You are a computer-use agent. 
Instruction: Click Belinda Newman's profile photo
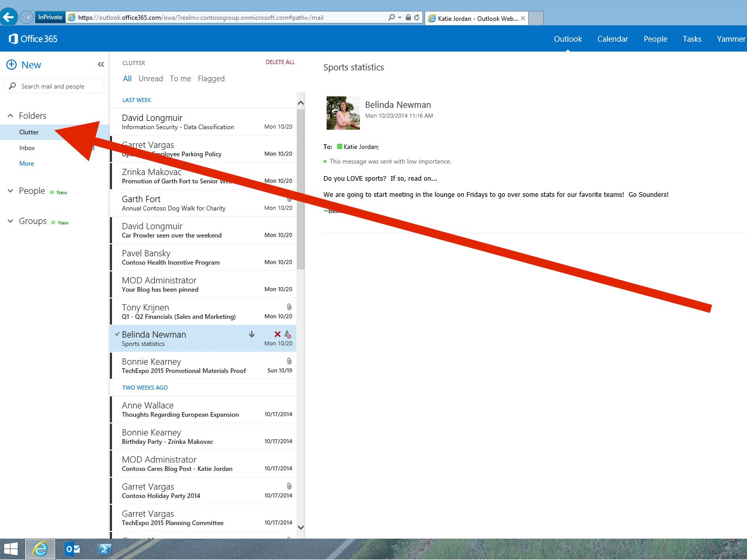point(343,113)
